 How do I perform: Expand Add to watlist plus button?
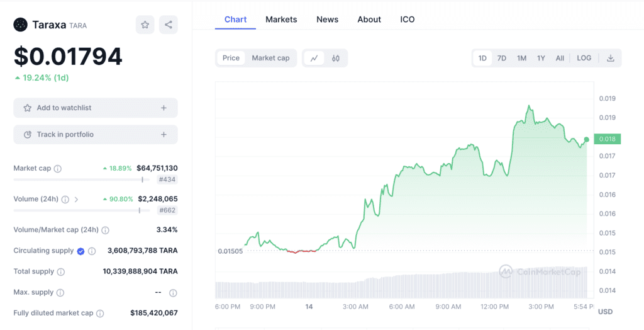coord(164,108)
